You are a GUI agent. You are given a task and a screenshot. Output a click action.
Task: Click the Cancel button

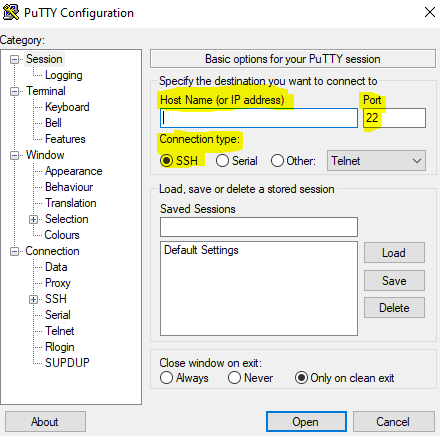(x=393, y=422)
